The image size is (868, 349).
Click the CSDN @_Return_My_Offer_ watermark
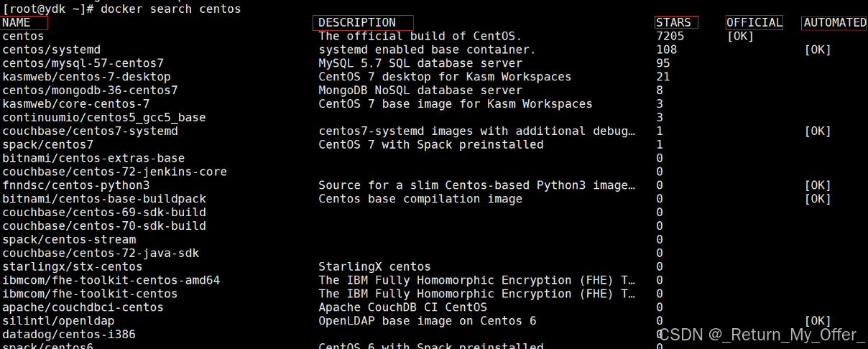coord(762,335)
